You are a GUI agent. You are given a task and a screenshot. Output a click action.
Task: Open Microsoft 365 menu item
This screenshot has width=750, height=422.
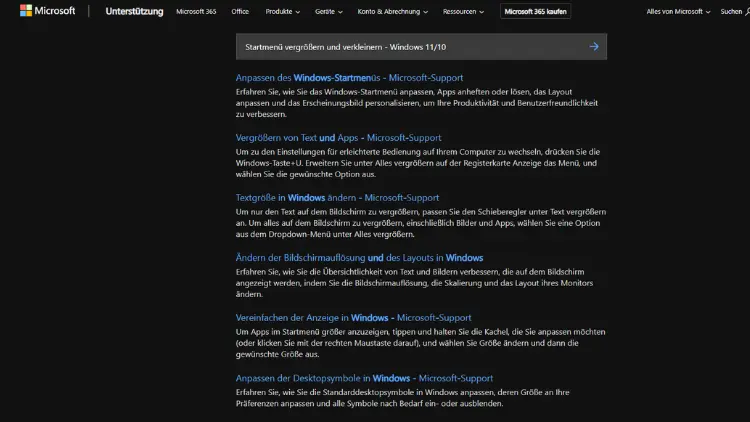click(x=196, y=11)
